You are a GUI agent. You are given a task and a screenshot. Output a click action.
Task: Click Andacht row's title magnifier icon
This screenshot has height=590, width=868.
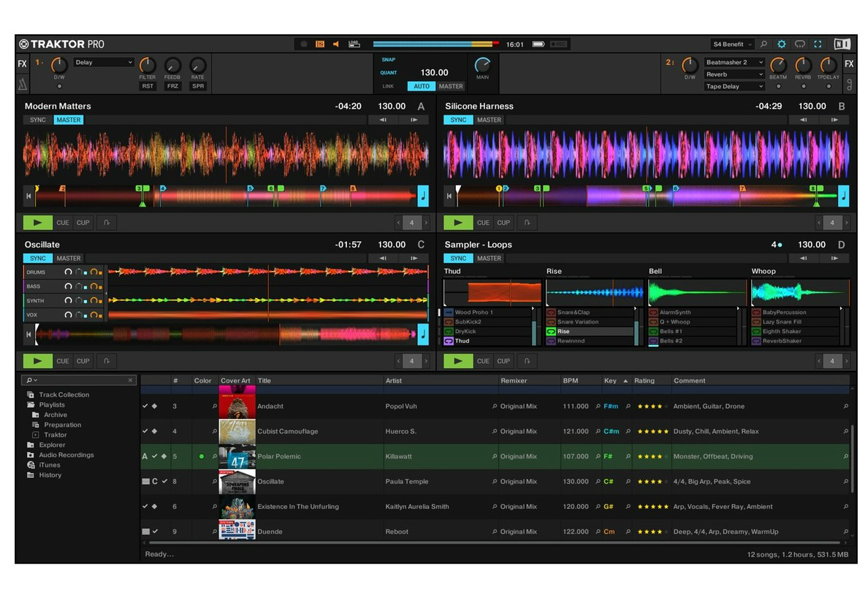click(x=215, y=406)
